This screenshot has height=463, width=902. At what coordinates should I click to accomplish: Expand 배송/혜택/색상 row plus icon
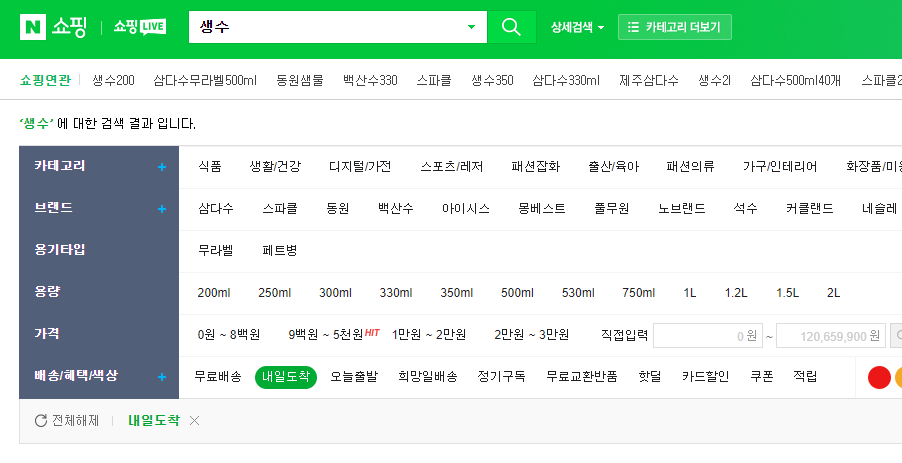pos(162,377)
